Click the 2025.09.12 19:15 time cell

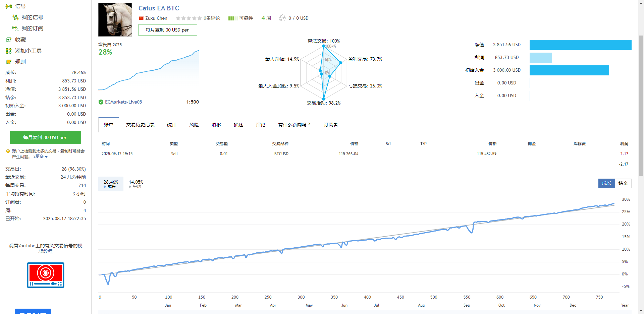pos(117,154)
